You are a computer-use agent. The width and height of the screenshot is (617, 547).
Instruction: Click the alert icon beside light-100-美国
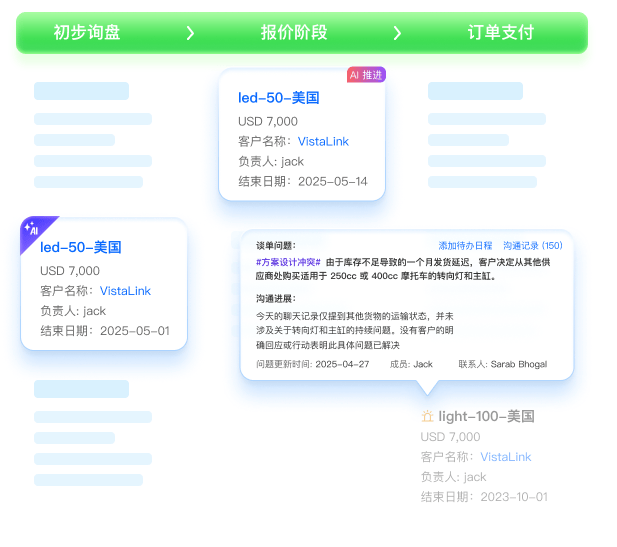[427, 416]
